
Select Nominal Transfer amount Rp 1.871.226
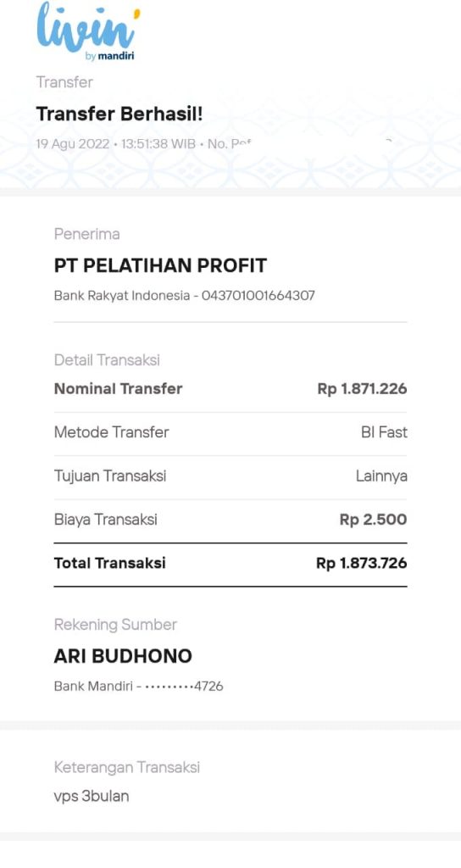point(363,389)
